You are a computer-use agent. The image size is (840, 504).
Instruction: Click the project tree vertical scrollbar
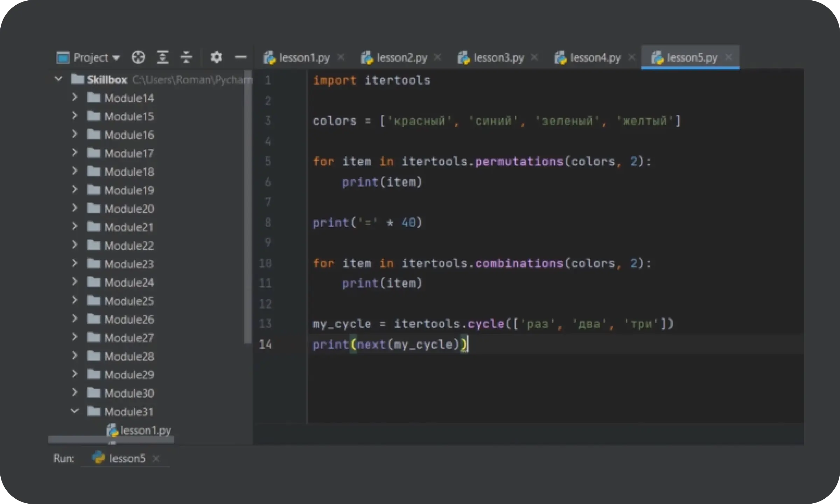point(247,206)
